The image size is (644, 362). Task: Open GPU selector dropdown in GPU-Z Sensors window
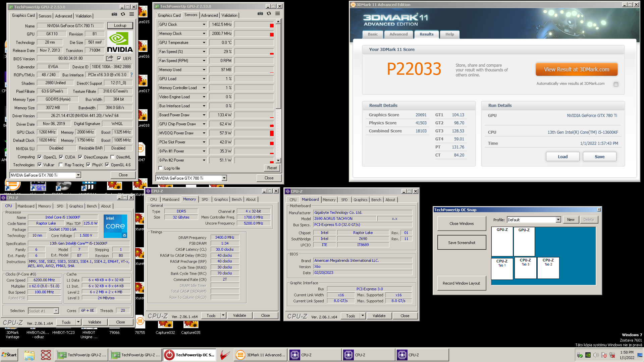pyautogui.click(x=224, y=178)
